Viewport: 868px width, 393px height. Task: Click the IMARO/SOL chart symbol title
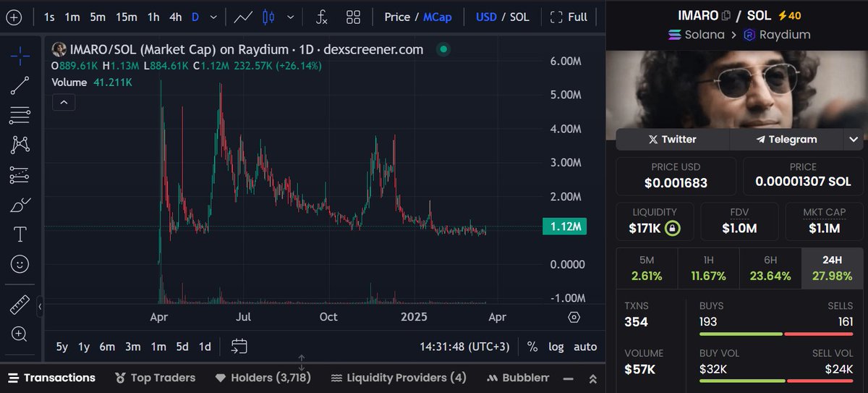(x=247, y=49)
